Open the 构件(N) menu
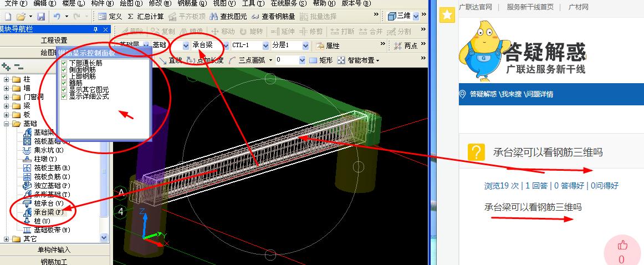This screenshot has height=265, width=644. tap(104, 4)
